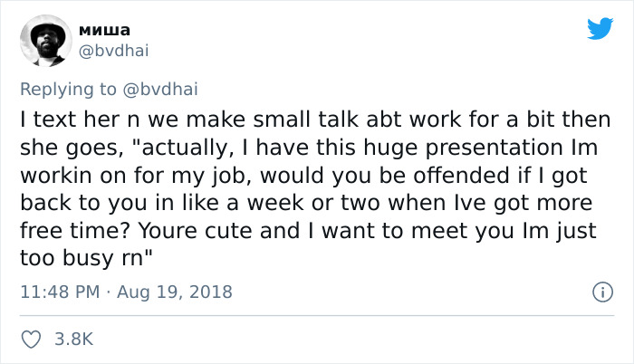The height and width of the screenshot is (364, 634).
Task: Click the display name миша
Action: [x=105, y=30]
